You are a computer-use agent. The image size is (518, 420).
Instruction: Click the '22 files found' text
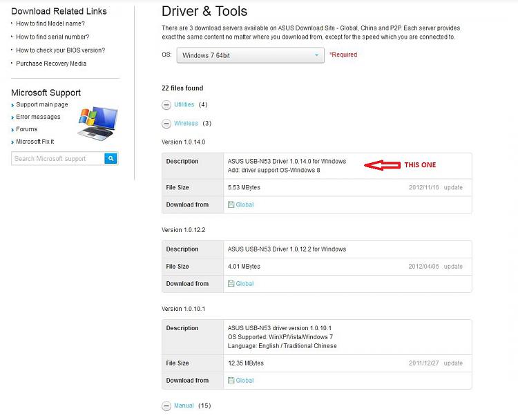pyautogui.click(x=182, y=88)
